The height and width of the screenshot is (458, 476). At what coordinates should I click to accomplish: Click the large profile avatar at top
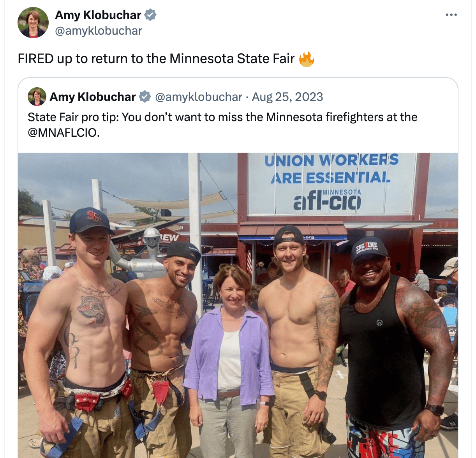33,23
